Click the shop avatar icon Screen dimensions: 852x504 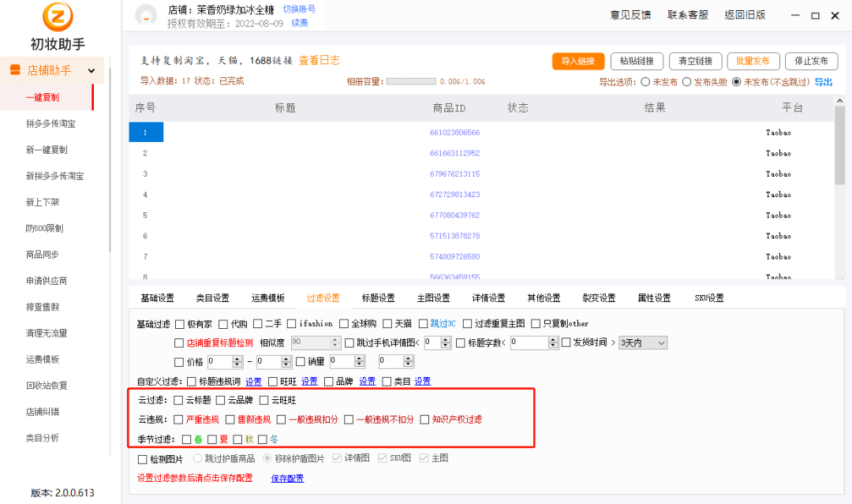pyautogui.click(x=146, y=15)
